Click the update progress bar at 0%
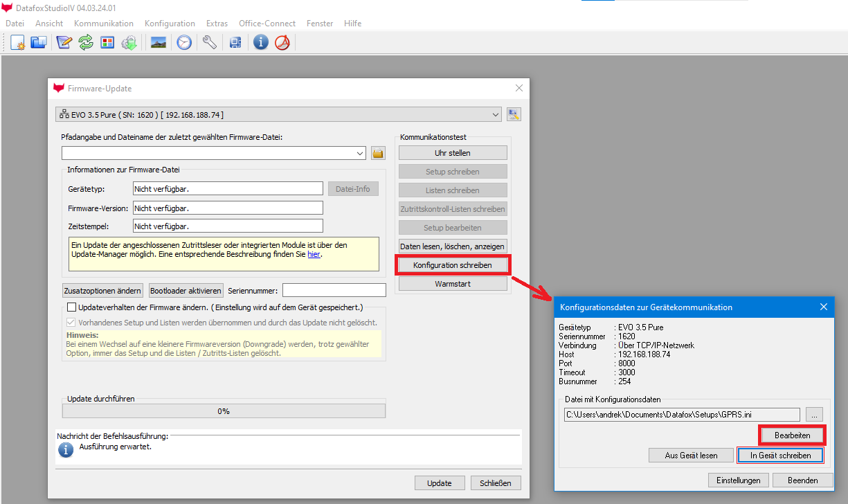This screenshot has width=848, height=504. click(224, 411)
